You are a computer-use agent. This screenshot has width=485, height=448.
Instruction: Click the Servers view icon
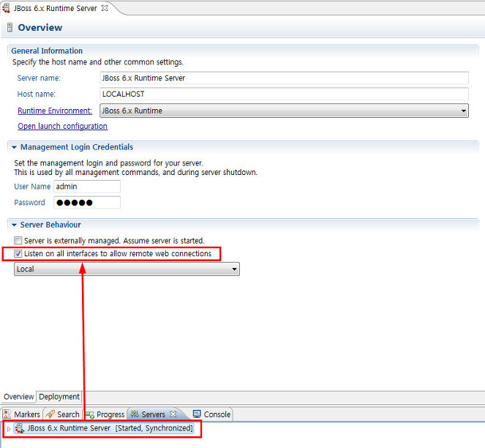click(x=135, y=414)
